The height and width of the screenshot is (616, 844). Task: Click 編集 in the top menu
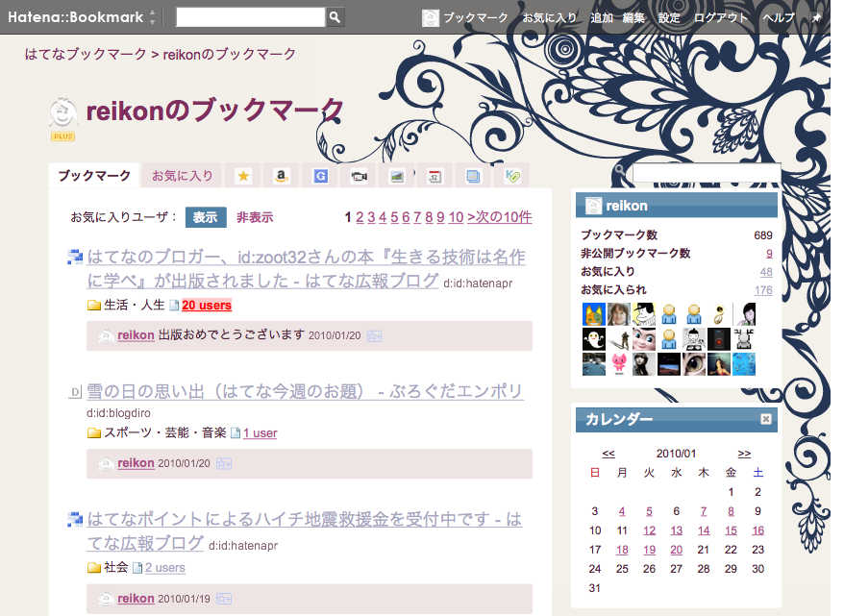pyautogui.click(x=633, y=17)
